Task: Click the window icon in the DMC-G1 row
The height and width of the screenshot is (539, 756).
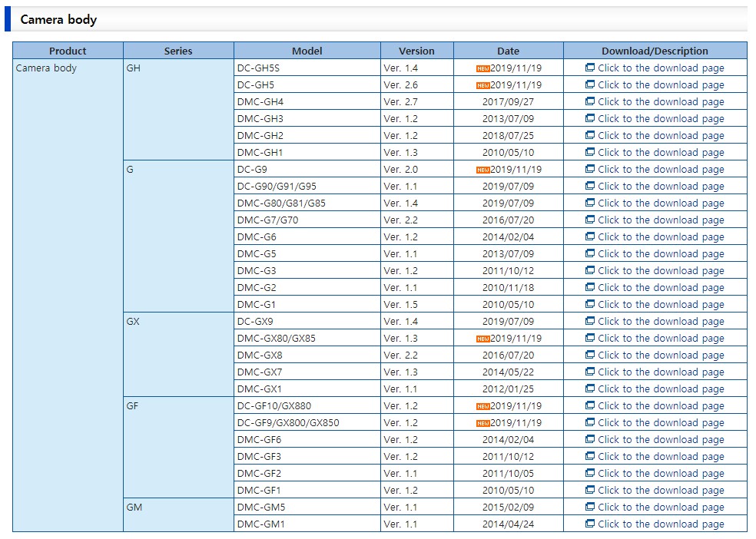Action: click(589, 304)
